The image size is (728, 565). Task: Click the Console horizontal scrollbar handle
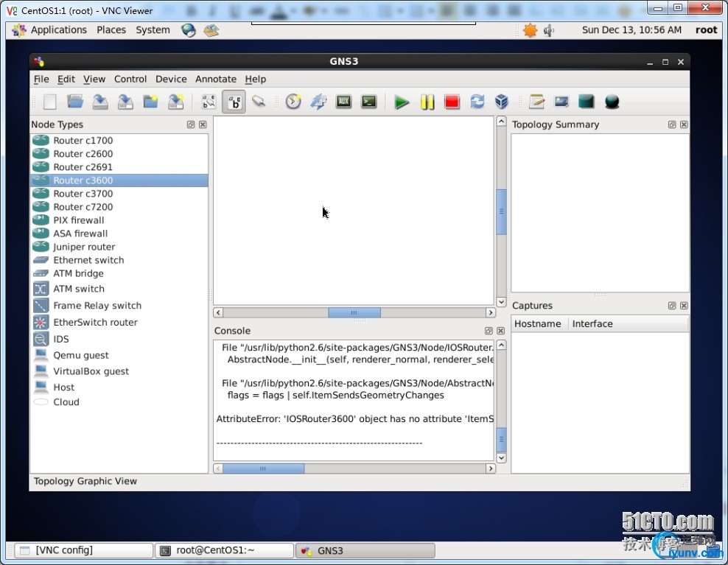263,469
